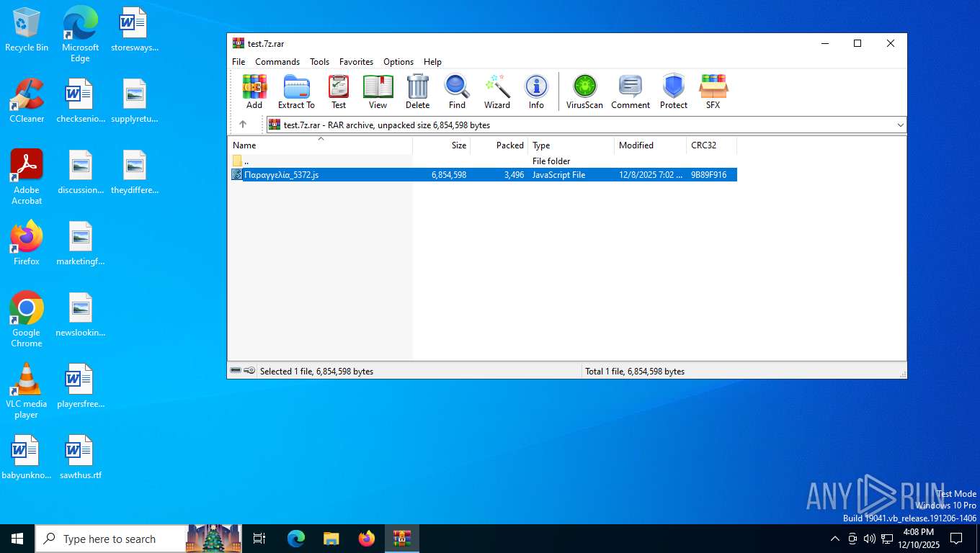Open the Comment toolbar icon

pos(631,91)
